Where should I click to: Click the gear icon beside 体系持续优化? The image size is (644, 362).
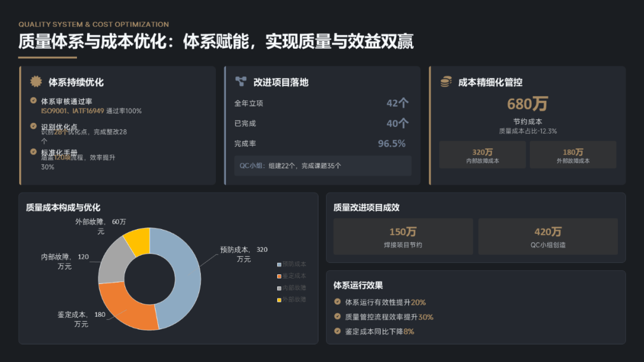[x=36, y=82]
